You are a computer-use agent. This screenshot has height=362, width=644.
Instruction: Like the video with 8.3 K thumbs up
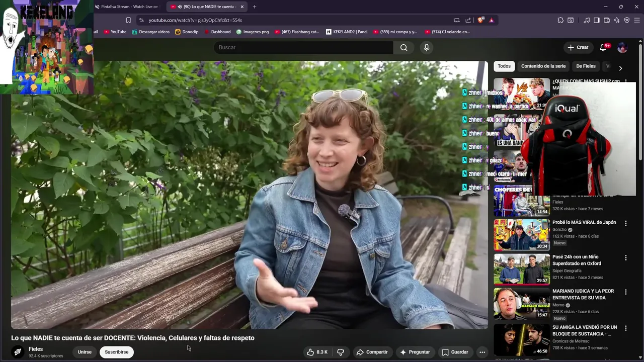tap(317, 352)
